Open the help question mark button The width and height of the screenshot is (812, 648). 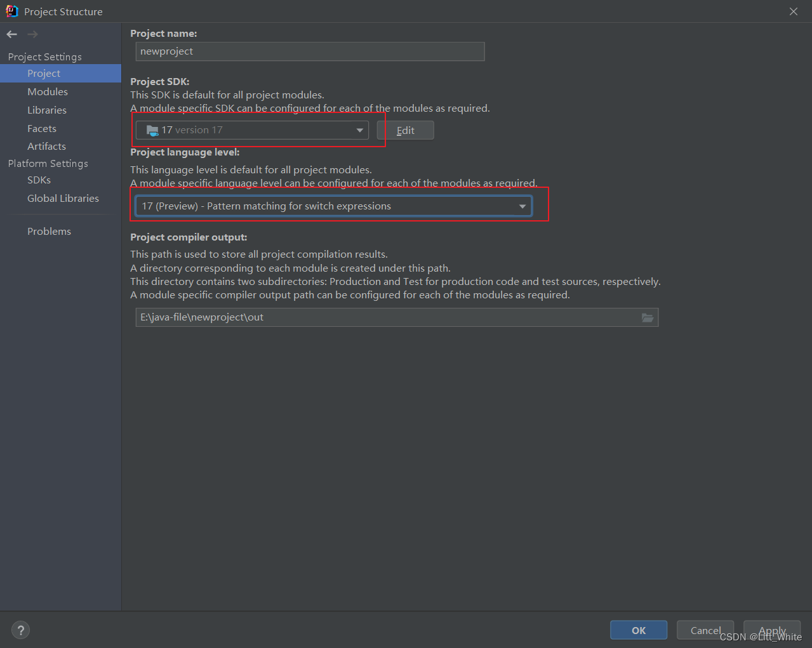coord(21,630)
